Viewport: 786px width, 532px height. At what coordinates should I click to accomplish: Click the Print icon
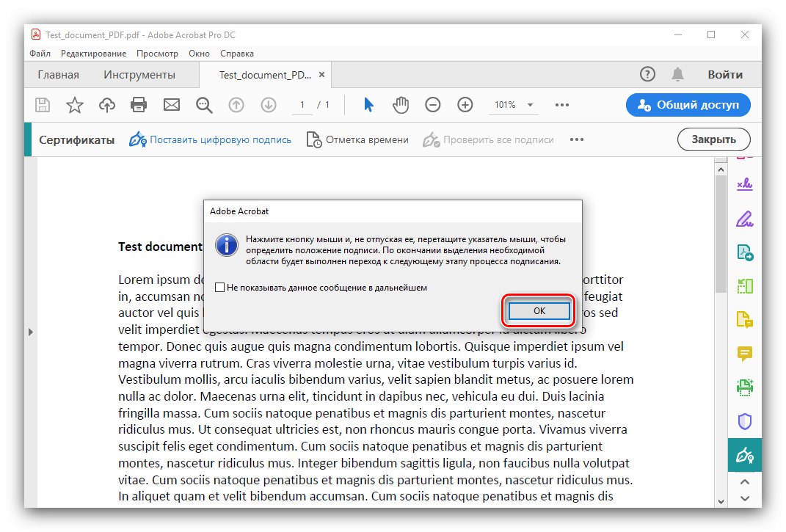coord(139,105)
